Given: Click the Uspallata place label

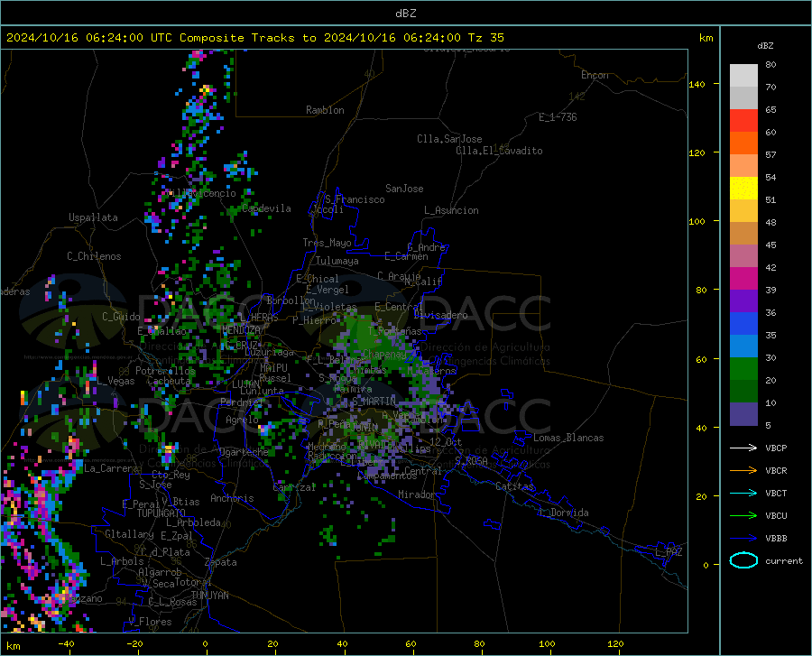Looking at the screenshot, I should pos(93,217).
